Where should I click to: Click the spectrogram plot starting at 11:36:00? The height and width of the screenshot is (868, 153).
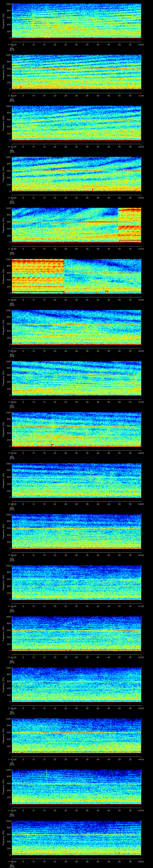coord(76,378)
